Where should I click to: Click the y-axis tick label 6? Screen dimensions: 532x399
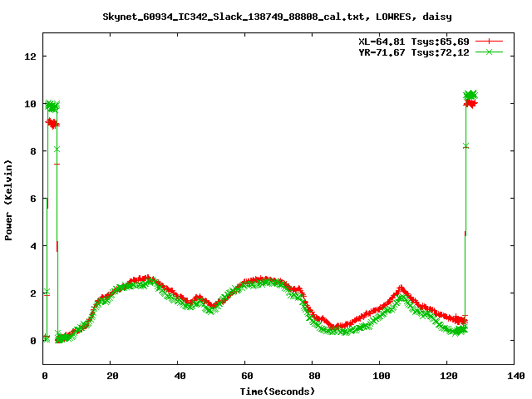click(33, 199)
